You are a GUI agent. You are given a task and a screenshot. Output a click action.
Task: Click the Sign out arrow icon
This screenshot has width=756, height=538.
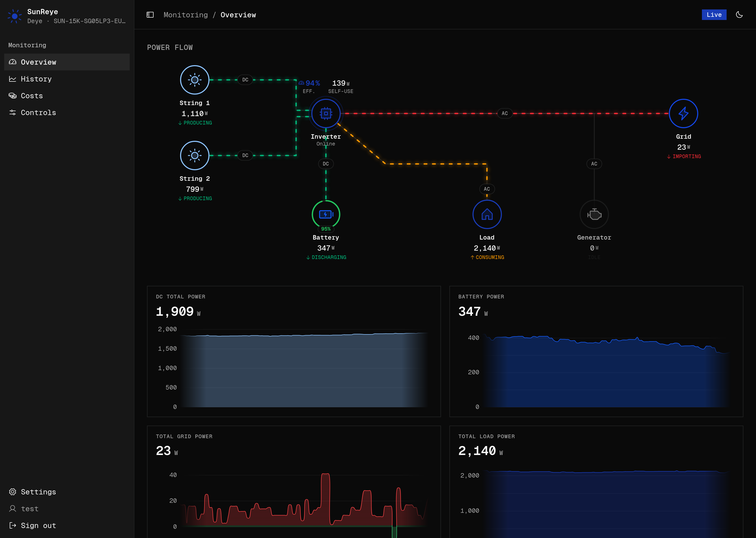pyautogui.click(x=13, y=526)
